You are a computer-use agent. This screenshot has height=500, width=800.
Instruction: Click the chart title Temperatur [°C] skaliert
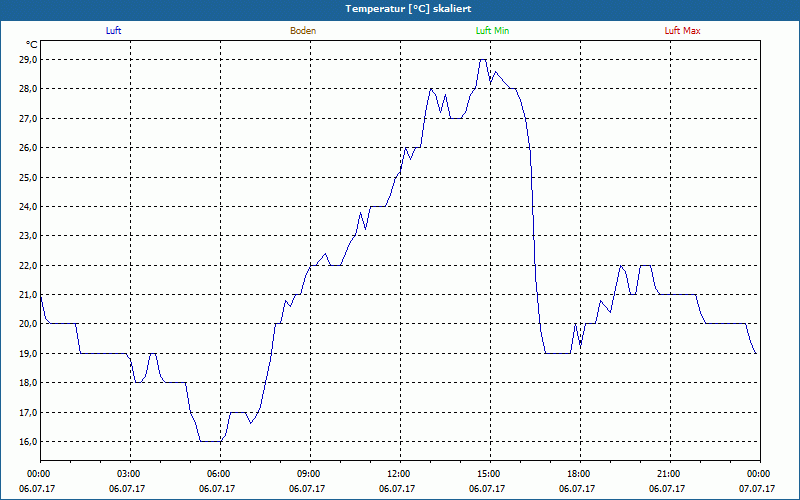click(x=408, y=9)
